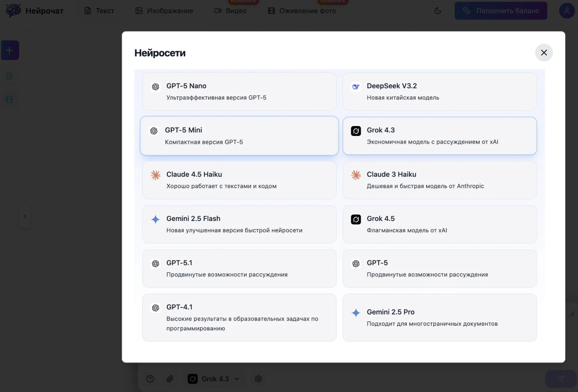Choose Claude 4.5 Haiku model card
The height and width of the screenshot is (392, 578).
(x=239, y=180)
